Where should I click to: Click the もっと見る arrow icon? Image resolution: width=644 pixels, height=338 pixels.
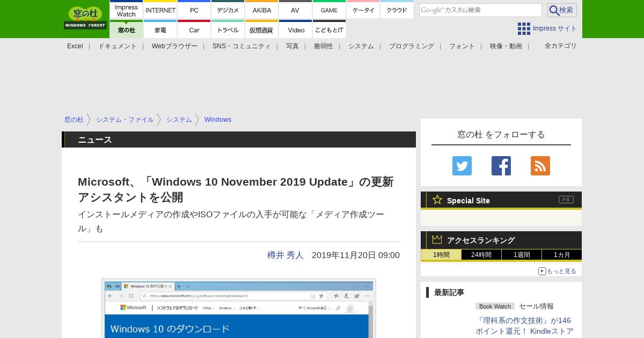click(542, 271)
